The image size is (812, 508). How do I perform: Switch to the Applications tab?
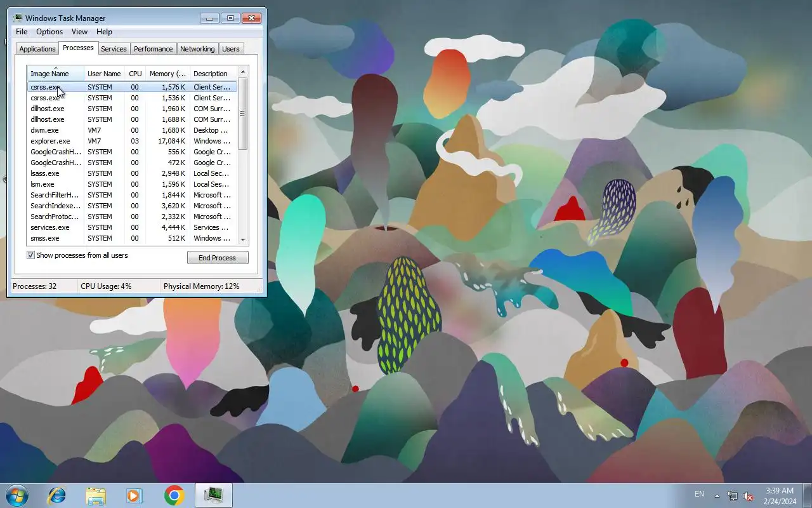(x=37, y=49)
